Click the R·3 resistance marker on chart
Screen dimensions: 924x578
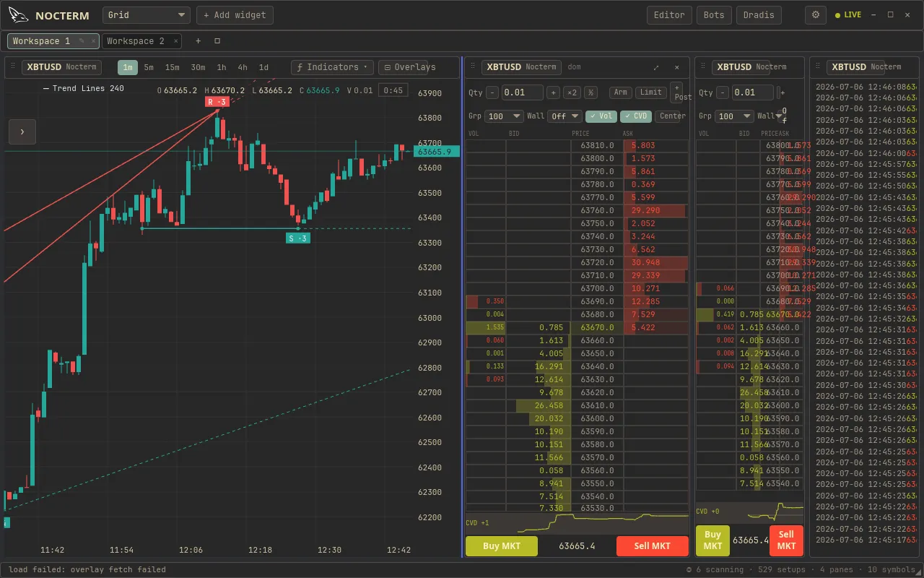[x=217, y=102]
